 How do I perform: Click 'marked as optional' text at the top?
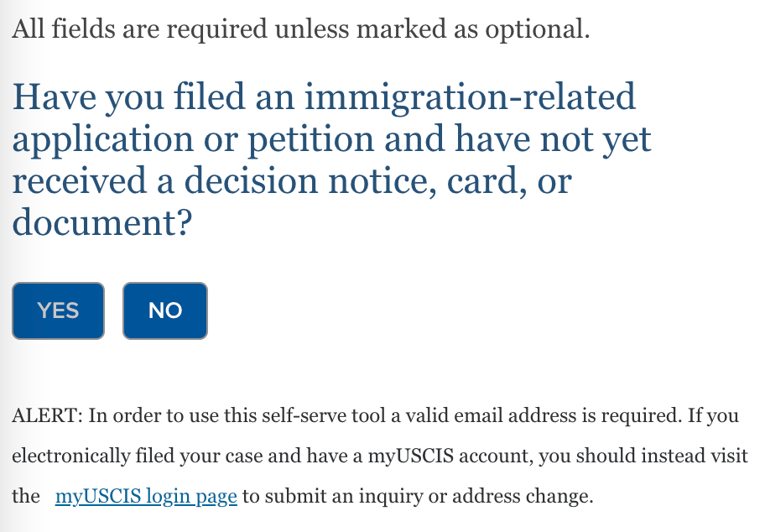point(473,29)
